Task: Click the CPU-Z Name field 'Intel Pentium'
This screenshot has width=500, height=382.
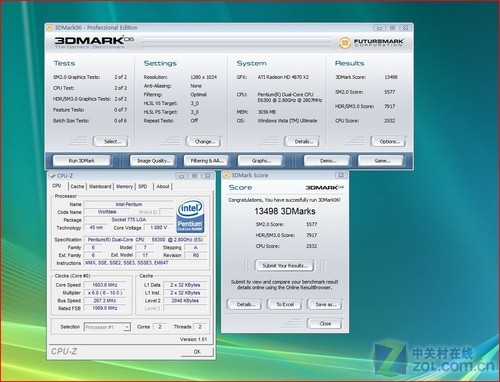Action: tap(129, 204)
